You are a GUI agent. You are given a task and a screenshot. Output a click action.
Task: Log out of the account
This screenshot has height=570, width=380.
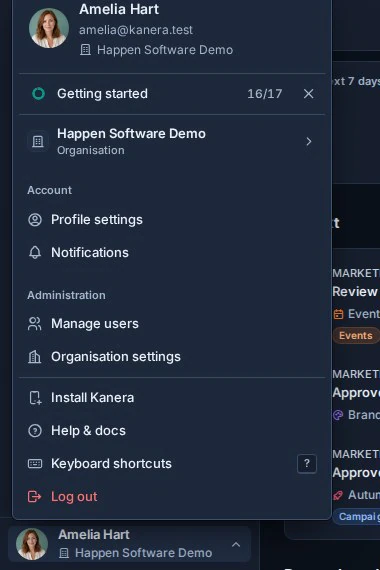[x=172, y=497]
